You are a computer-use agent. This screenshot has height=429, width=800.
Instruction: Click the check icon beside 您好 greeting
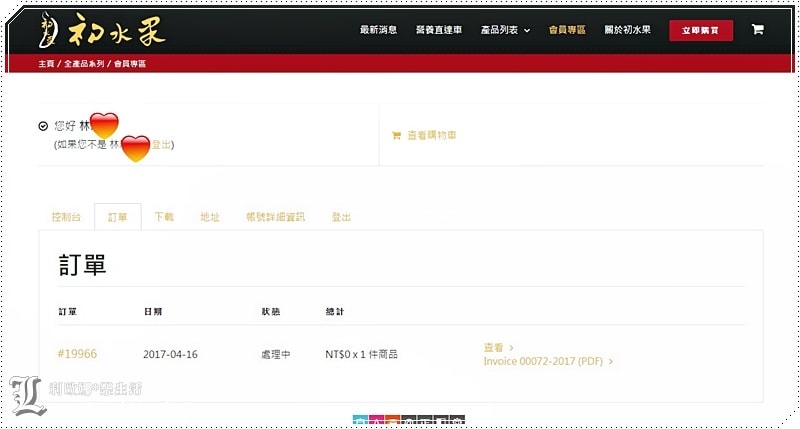pyautogui.click(x=43, y=126)
